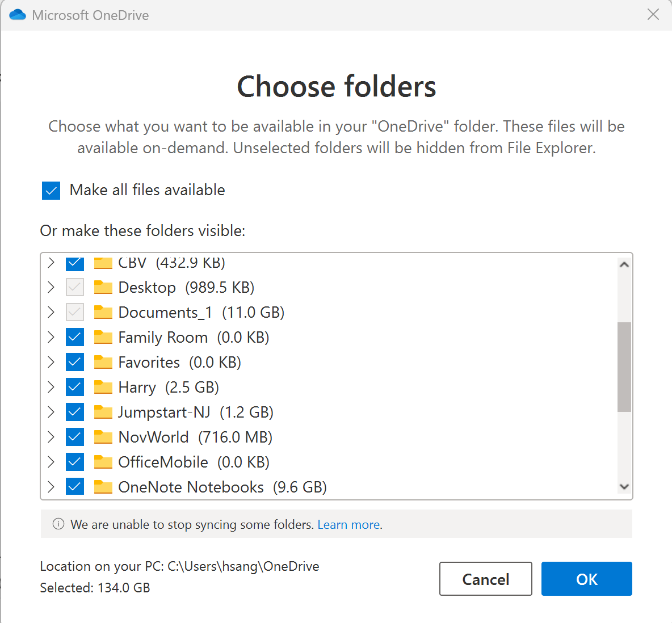Click the info icon beside syncing notice
The image size is (672, 623).
click(58, 524)
